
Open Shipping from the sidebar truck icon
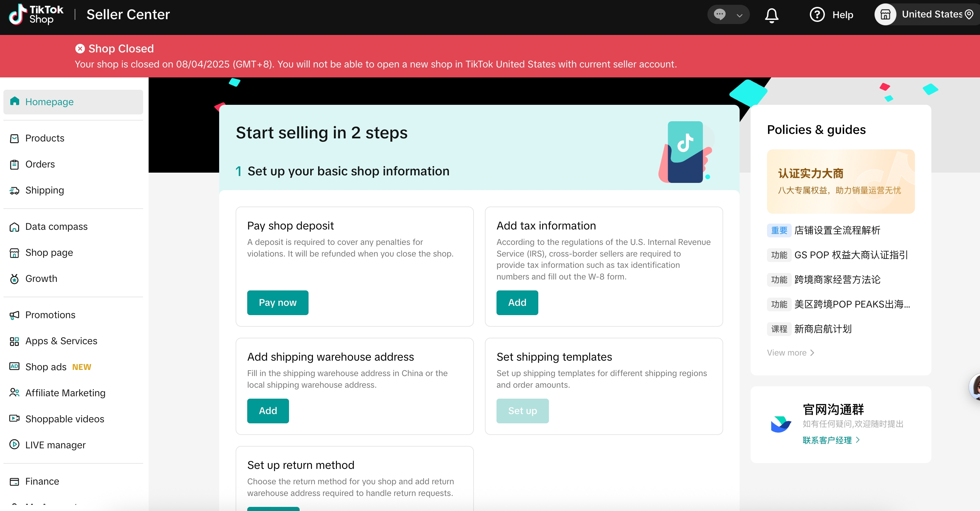click(14, 190)
